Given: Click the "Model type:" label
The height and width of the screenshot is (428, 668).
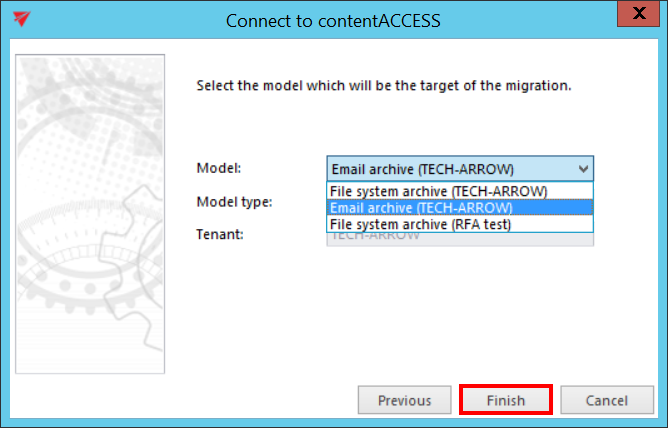Looking at the screenshot, I should click(234, 201).
